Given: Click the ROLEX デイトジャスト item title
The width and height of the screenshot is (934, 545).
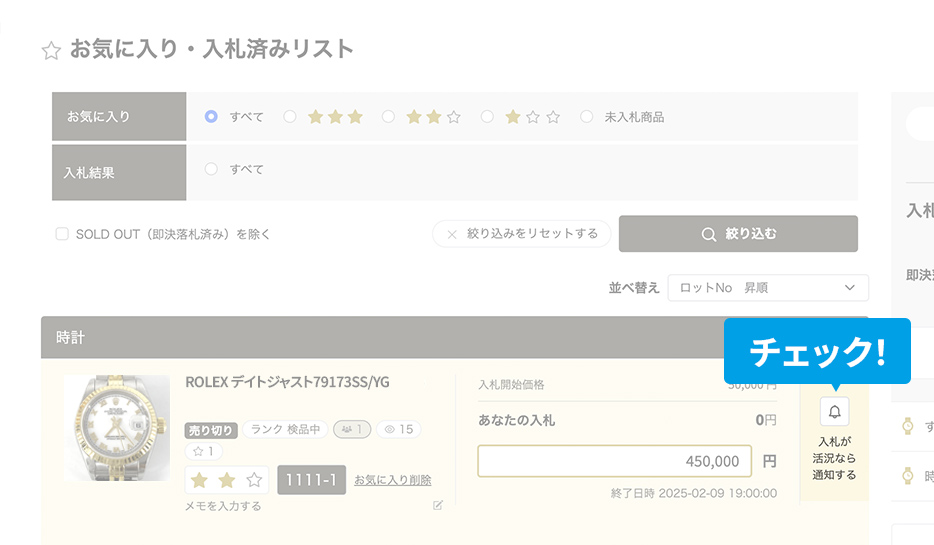Looking at the screenshot, I should coord(288,382).
